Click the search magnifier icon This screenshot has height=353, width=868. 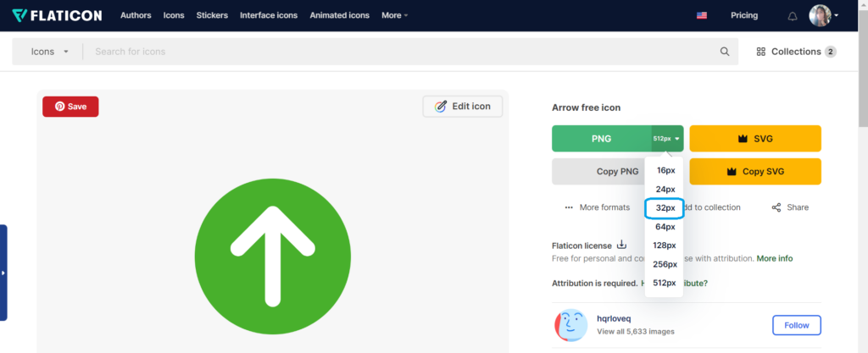[x=725, y=52]
